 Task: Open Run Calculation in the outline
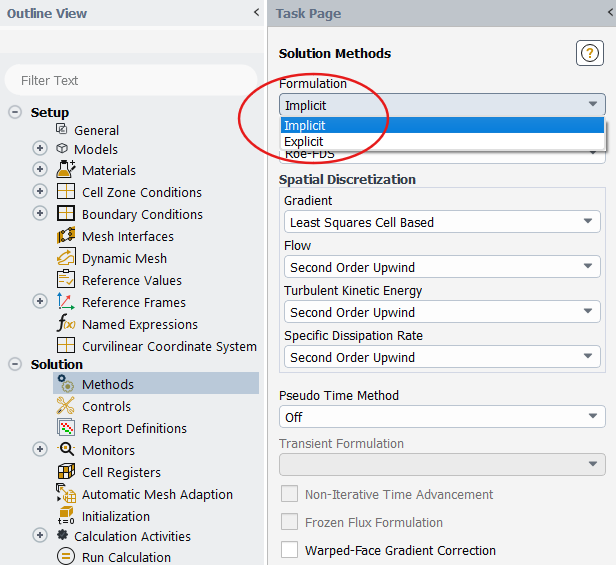click(x=126, y=558)
